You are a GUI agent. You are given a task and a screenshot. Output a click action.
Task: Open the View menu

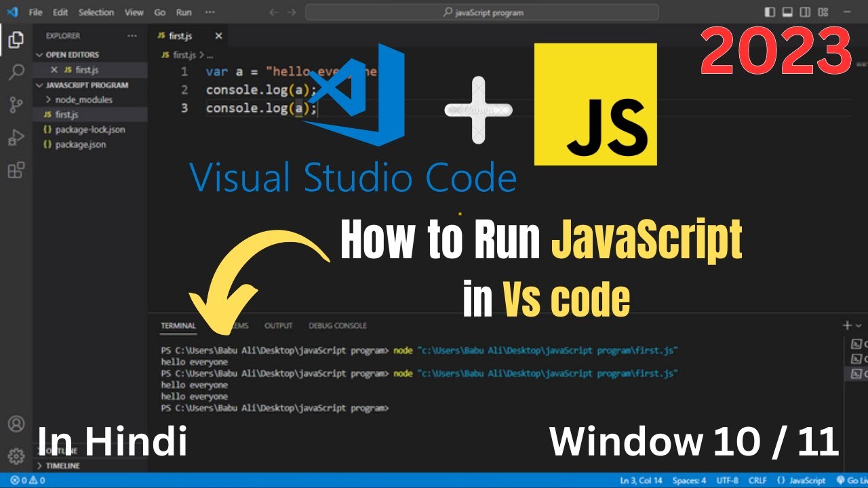point(134,12)
